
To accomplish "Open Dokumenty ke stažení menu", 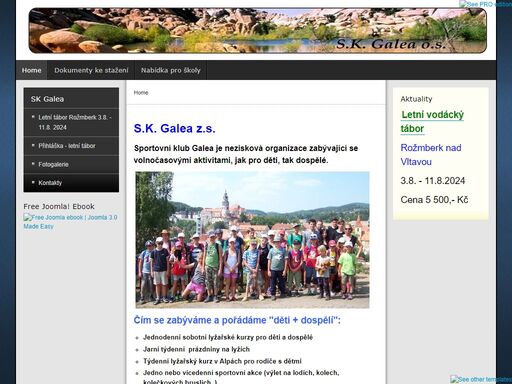I will coord(91,70).
